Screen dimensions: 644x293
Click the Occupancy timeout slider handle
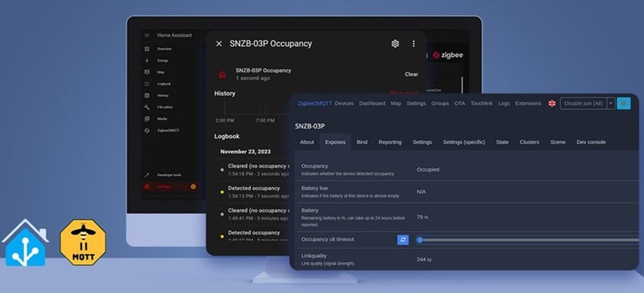[420, 240]
